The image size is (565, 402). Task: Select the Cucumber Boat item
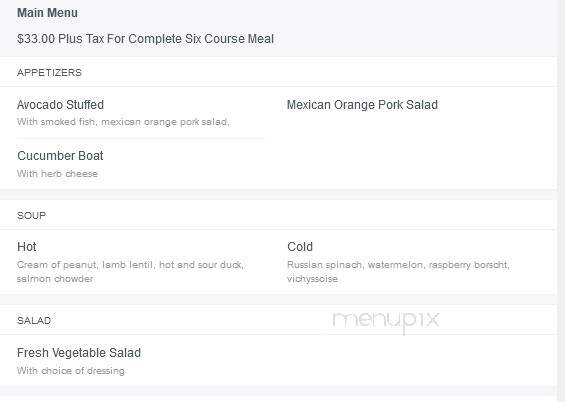pyautogui.click(x=60, y=156)
